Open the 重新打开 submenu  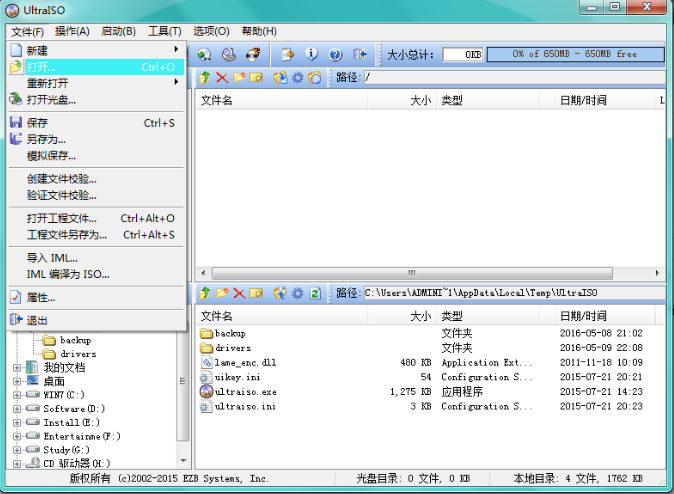tap(97, 83)
